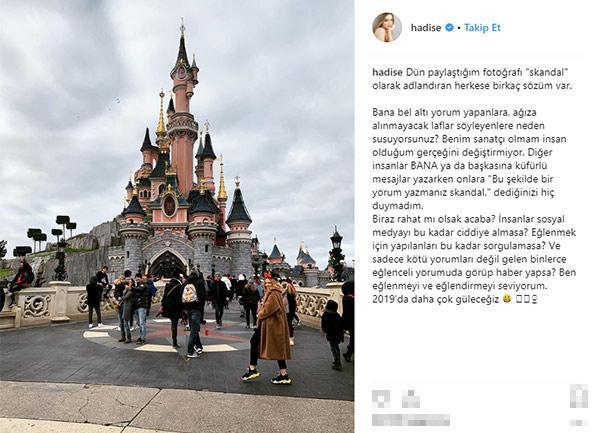Click the blue verified badge next to hadise
The height and width of the screenshot is (433, 600).
(450, 28)
